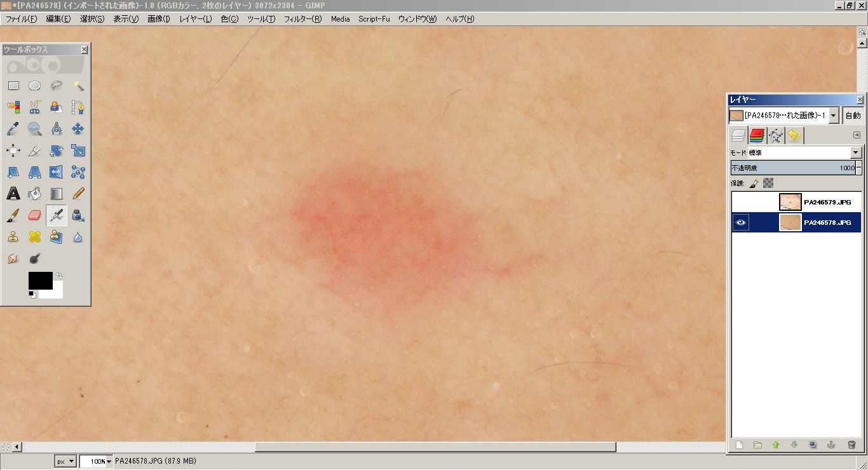Select the Rectangle Select tool
Screen dimensions: 868x470
pyautogui.click(x=13, y=86)
